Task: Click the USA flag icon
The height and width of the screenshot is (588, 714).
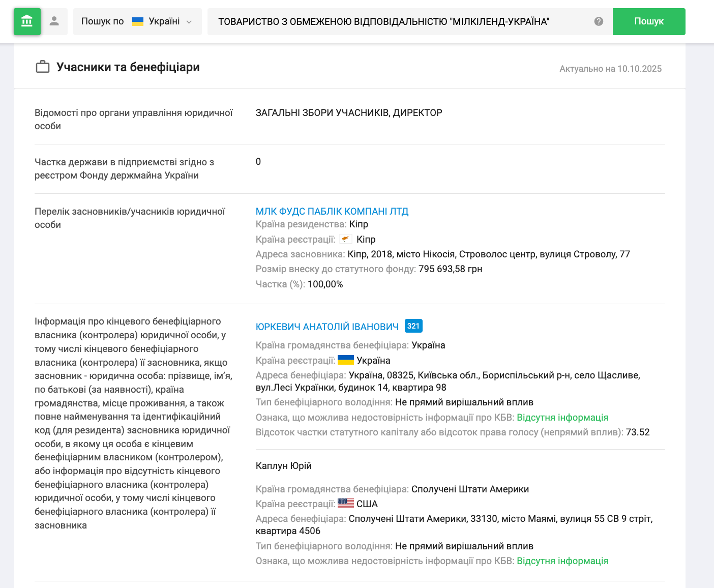Action: point(346,504)
